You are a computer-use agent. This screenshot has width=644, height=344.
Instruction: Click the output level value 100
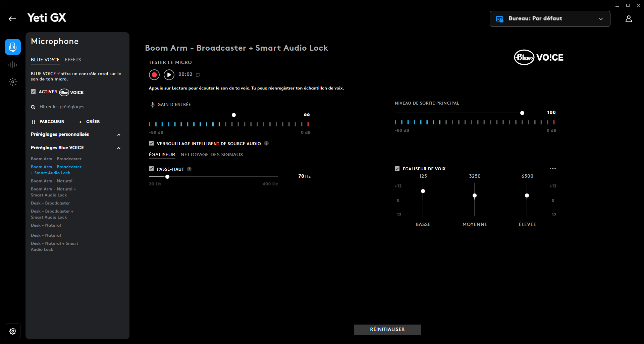tap(551, 112)
